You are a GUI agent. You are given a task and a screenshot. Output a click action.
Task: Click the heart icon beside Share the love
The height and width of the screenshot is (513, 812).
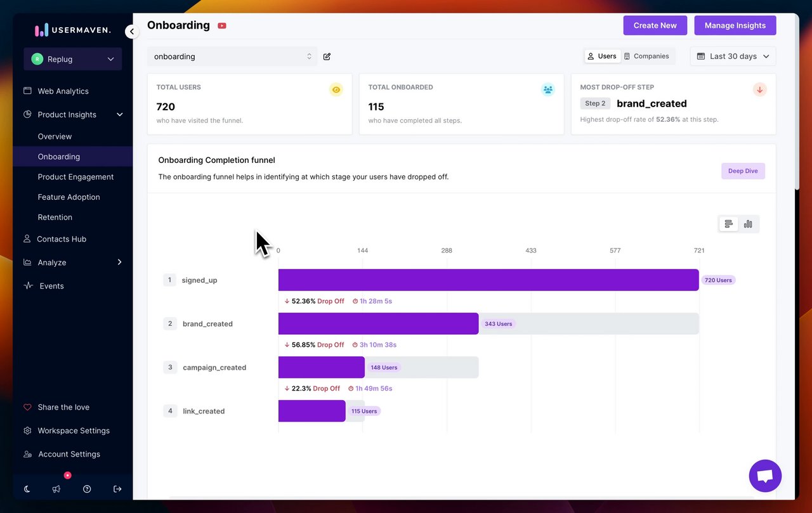[27, 407]
